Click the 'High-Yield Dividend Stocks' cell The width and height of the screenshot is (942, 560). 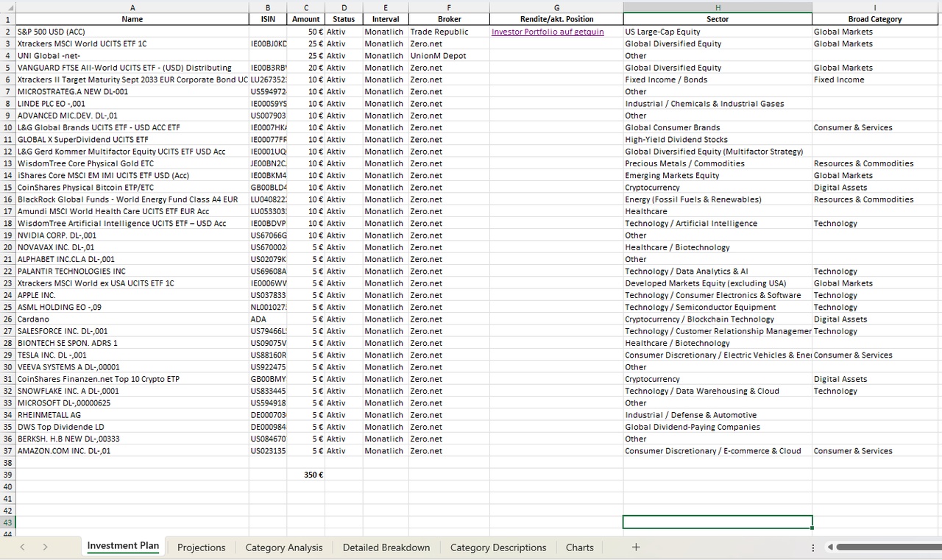click(x=718, y=139)
